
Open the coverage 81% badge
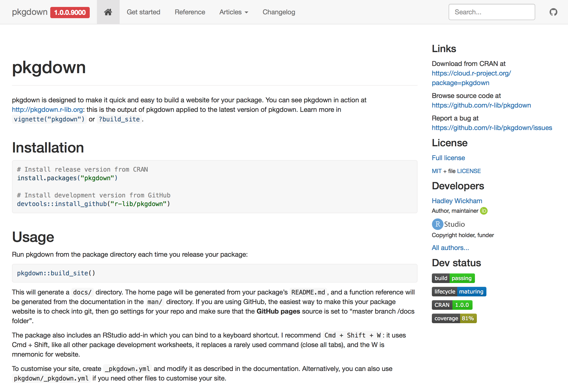[454, 318]
